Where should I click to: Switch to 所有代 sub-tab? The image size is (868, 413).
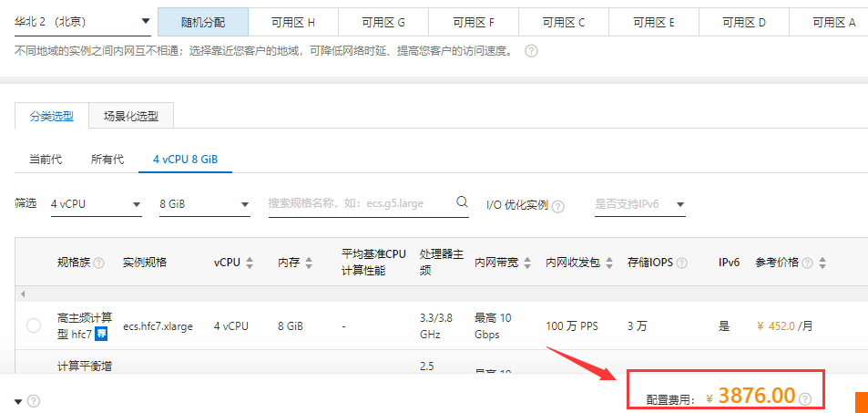click(107, 159)
